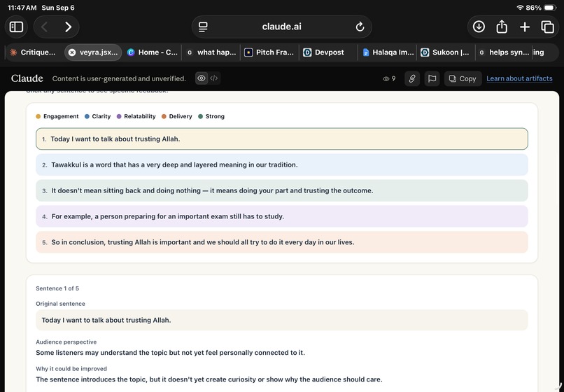
Task: Select sentence 2 about Tawakkul
Action: click(281, 165)
